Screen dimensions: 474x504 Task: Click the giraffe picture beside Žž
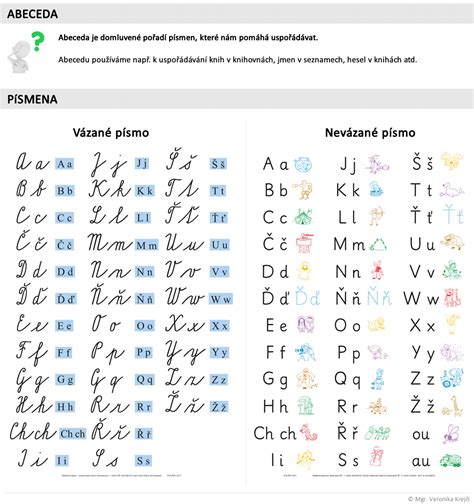click(x=453, y=406)
